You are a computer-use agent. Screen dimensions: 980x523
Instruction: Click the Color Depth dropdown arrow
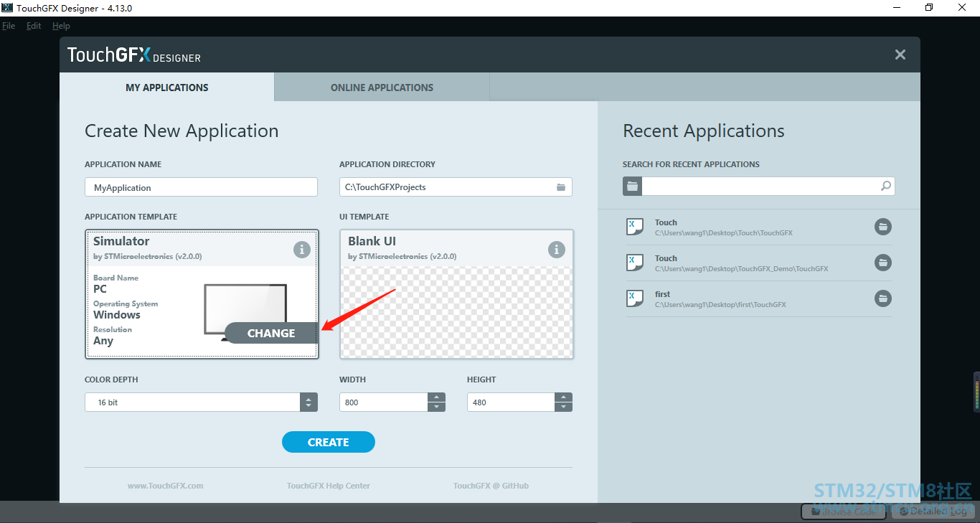click(308, 402)
